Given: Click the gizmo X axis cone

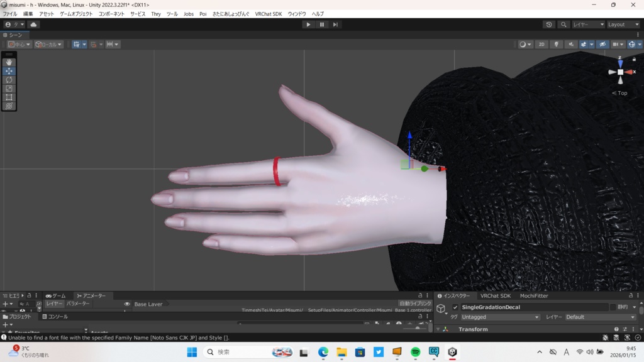Looking at the screenshot, I should (x=629, y=72).
